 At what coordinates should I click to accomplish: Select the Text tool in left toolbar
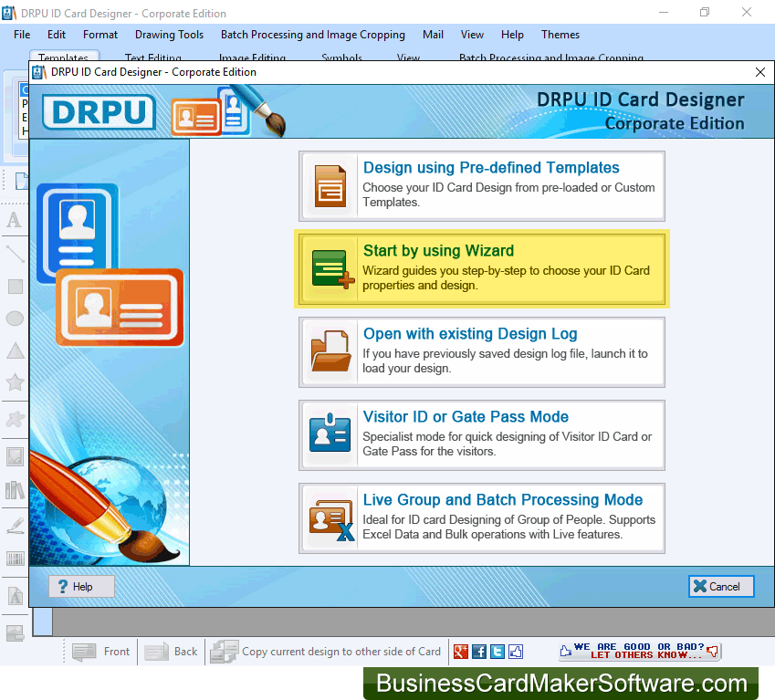(15, 220)
